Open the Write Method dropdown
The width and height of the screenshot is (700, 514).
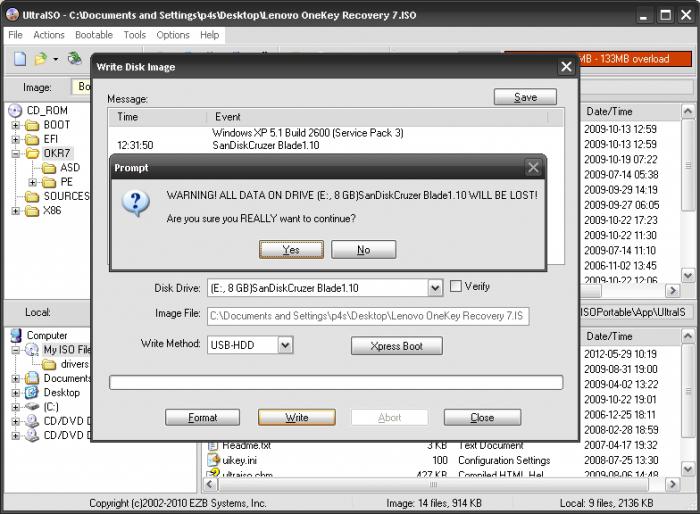point(284,345)
